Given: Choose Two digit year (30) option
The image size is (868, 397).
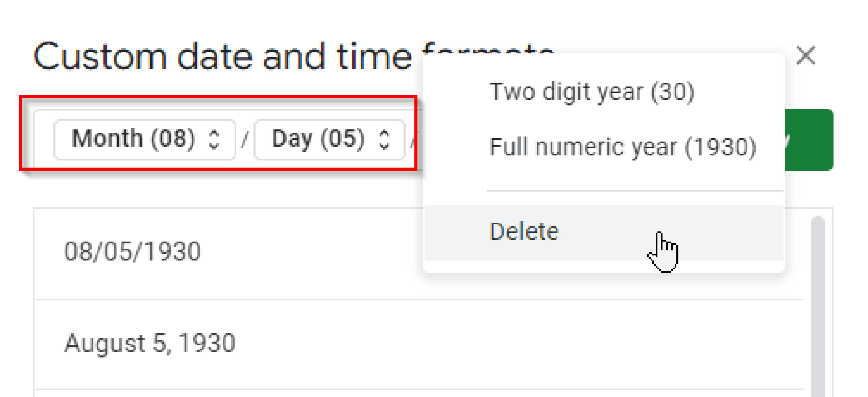Looking at the screenshot, I should (x=593, y=91).
